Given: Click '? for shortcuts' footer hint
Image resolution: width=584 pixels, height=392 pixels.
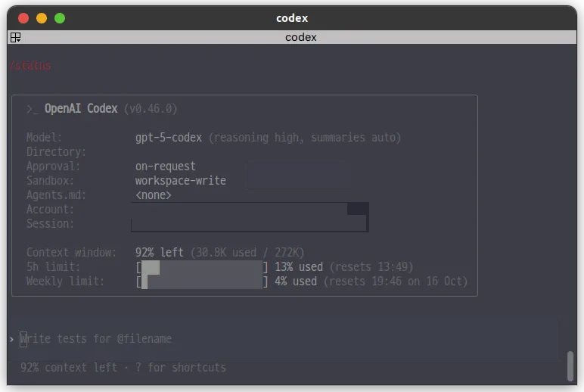Looking at the screenshot, I should tap(180, 368).
